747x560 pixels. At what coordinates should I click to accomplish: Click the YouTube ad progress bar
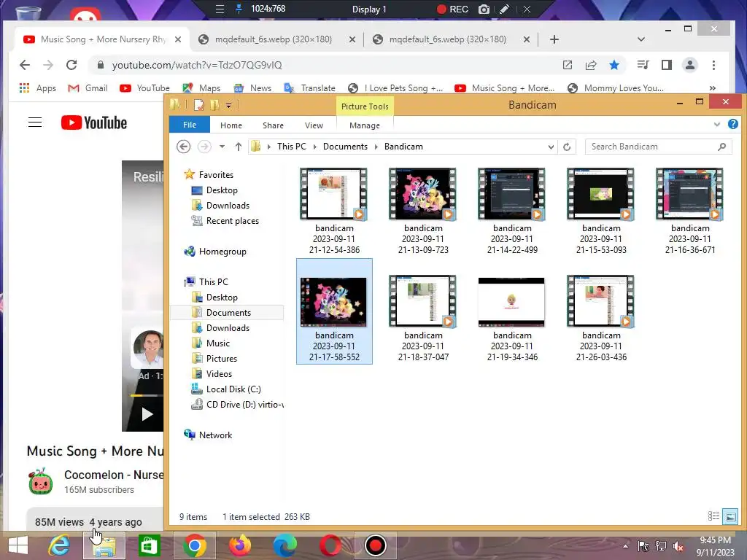tap(147, 396)
